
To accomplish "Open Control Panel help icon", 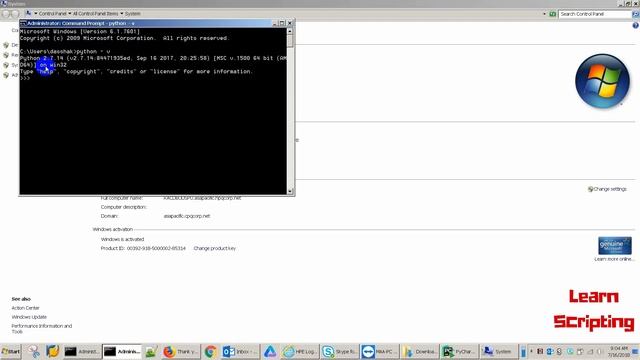I will (636, 25).
